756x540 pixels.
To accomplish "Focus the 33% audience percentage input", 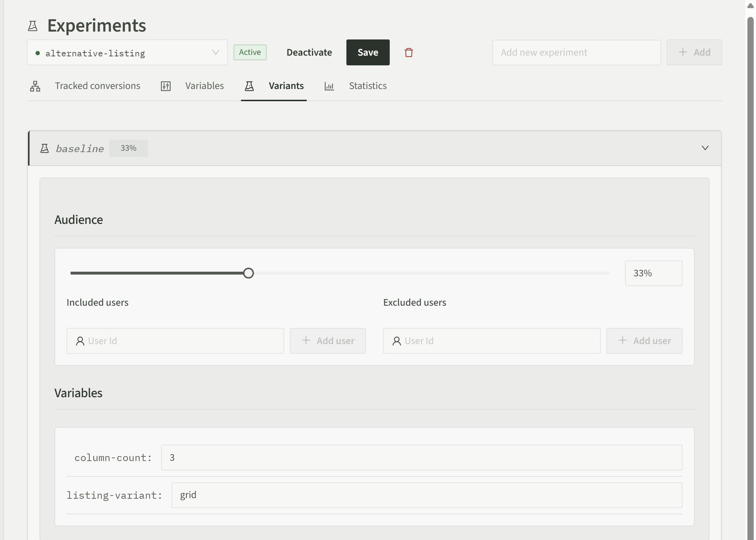I will tap(654, 273).
